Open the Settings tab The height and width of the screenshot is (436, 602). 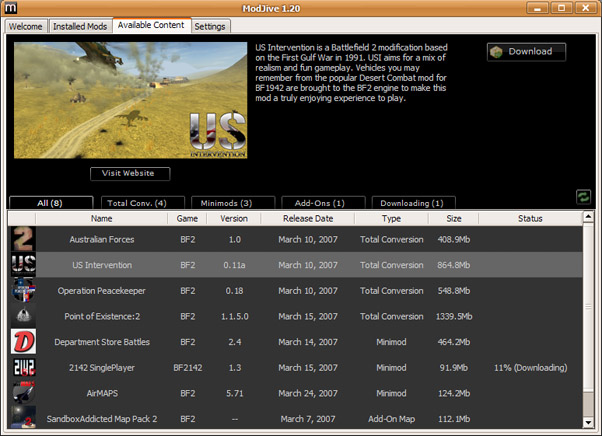pyautogui.click(x=209, y=26)
